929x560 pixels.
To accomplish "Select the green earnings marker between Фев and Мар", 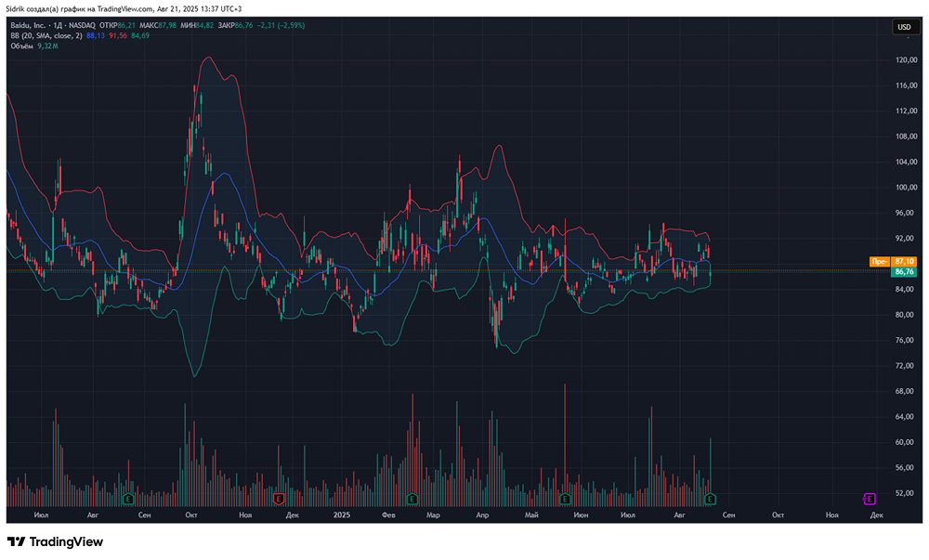I will 412,500.
